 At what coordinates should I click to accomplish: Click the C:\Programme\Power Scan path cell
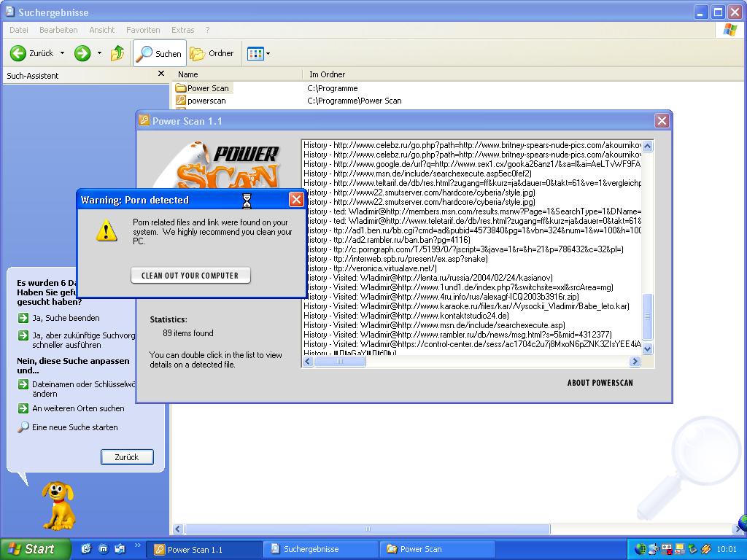(355, 101)
